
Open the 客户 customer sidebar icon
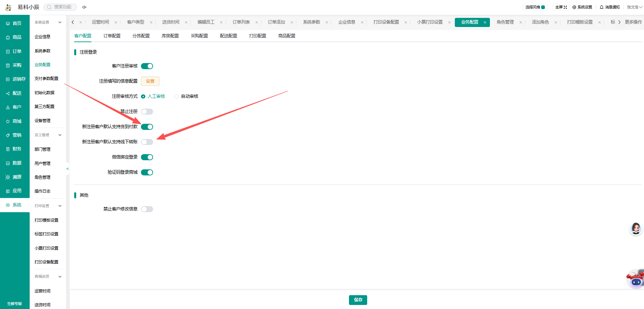tap(8, 107)
